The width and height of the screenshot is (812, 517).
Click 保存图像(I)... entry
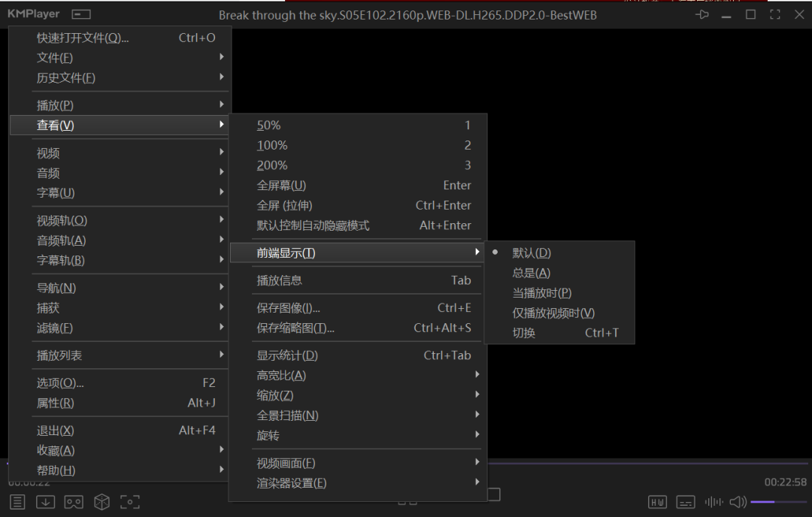pos(358,308)
